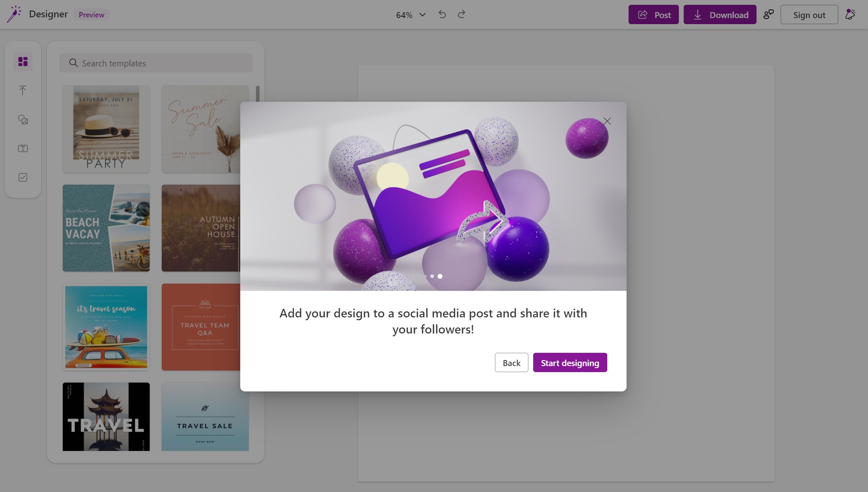
Task: Click the Sign out button
Action: pos(809,14)
